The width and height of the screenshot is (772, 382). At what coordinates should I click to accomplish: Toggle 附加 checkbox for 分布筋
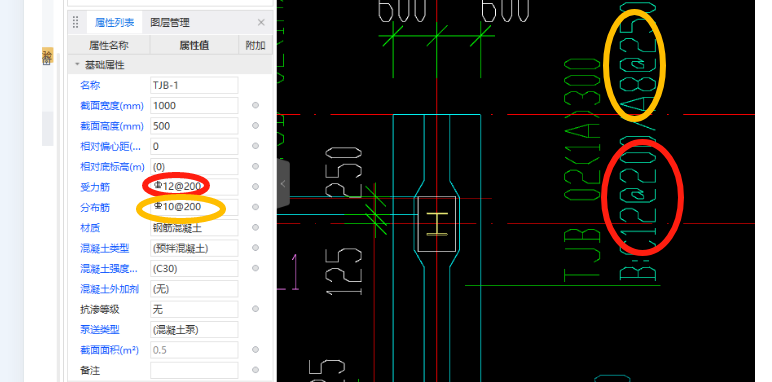(255, 207)
